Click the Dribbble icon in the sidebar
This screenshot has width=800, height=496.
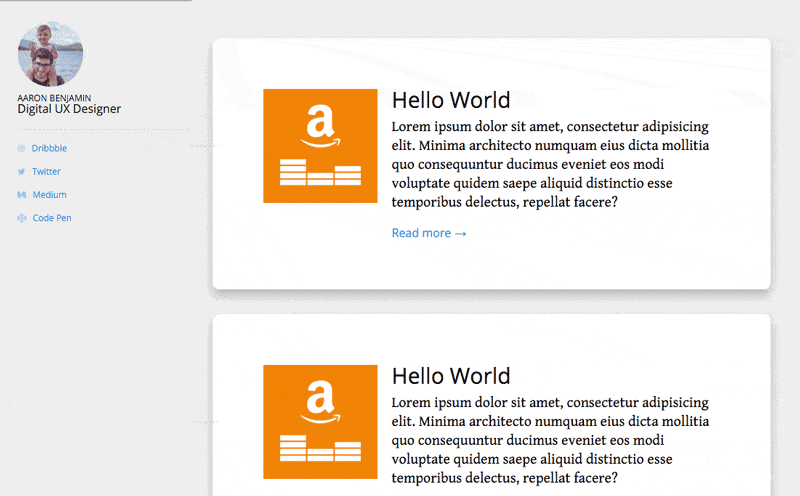[21, 148]
